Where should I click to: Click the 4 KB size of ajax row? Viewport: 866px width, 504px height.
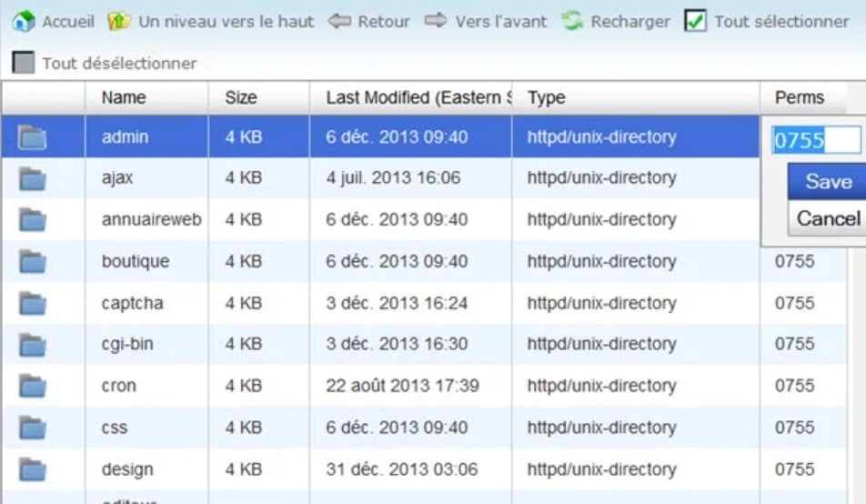pyautogui.click(x=244, y=178)
